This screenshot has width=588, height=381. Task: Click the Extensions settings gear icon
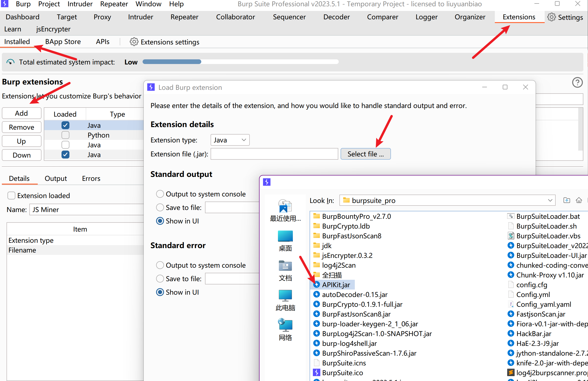(x=134, y=42)
